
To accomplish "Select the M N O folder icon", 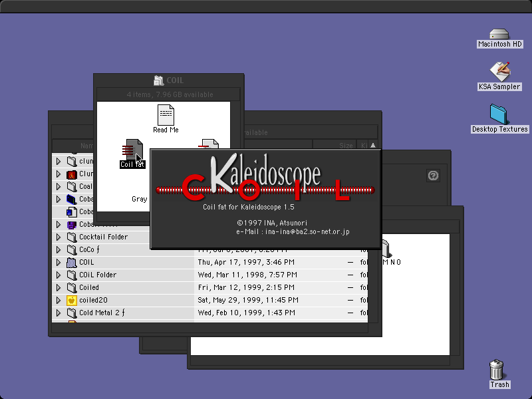I will click(x=386, y=249).
